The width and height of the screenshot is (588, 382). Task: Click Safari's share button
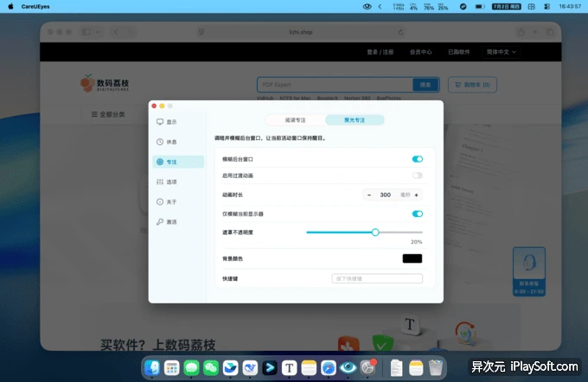click(521, 32)
